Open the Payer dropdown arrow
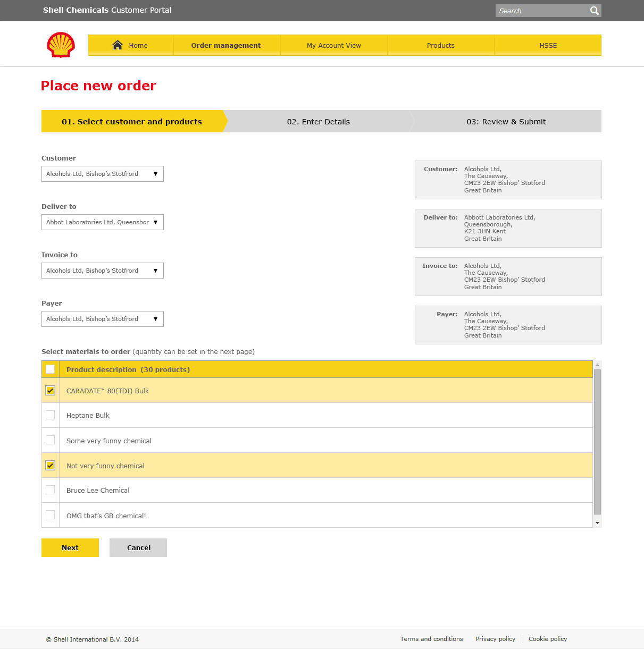The height and width of the screenshot is (649, 644). (155, 319)
